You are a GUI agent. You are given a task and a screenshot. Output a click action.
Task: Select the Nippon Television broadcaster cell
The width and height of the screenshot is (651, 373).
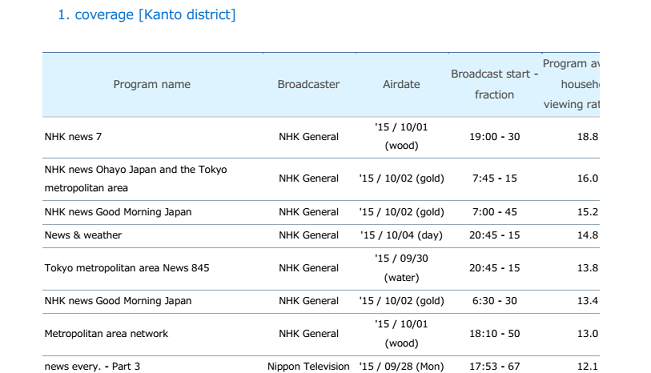[308, 366]
